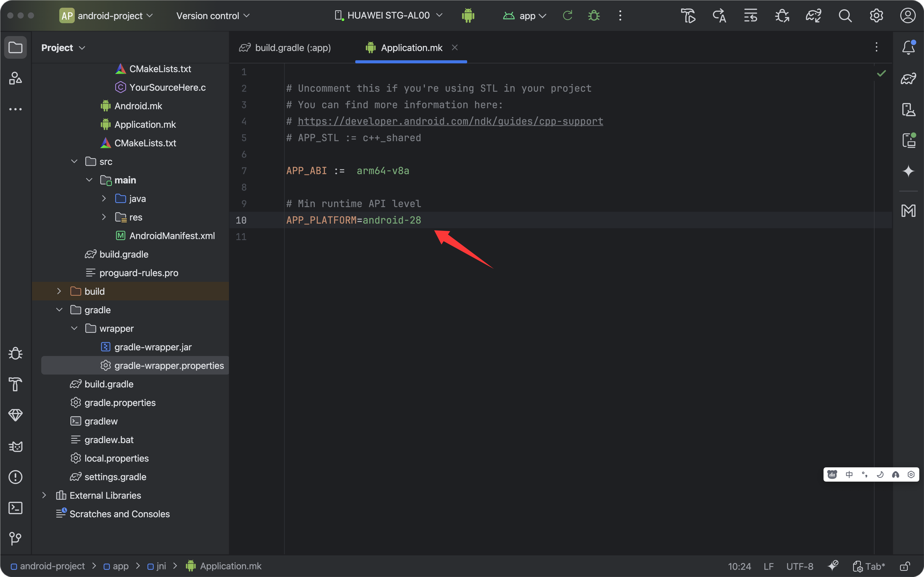Toggle the Project tool window folder button
Image resolution: width=924 pixels, height=577 pixels.
tap(15, 48)
